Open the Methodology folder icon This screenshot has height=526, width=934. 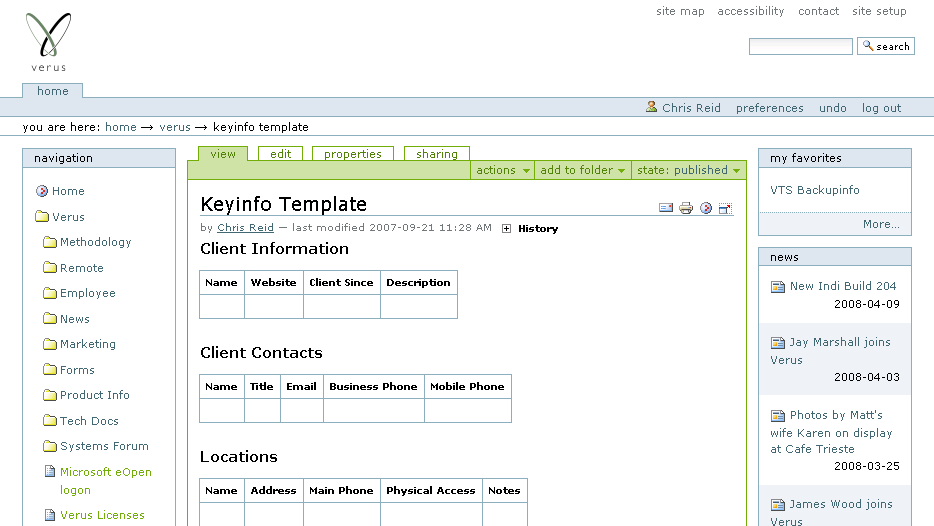coord(50,242)
